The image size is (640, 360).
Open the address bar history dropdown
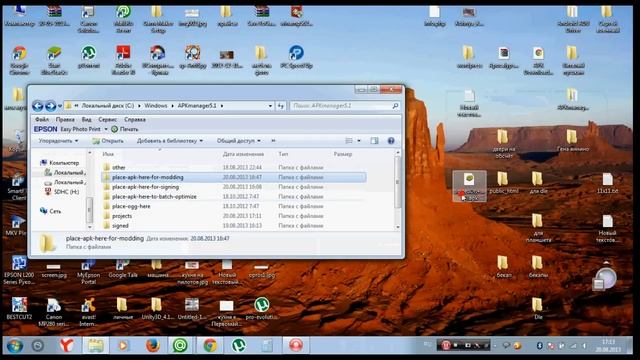pyautogui.click(x=270, y=106)
